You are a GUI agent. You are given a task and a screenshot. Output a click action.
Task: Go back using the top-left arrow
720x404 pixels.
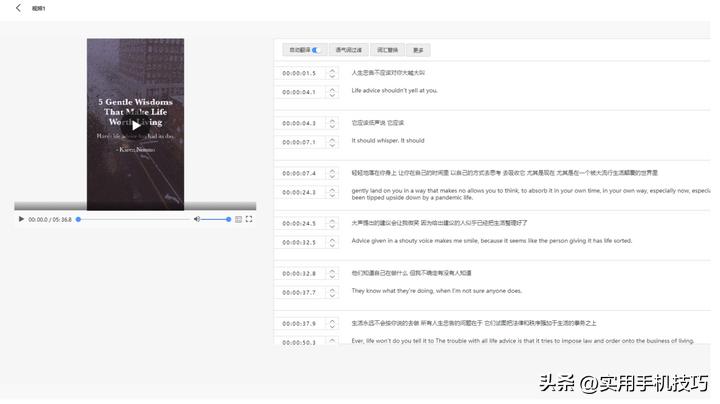18,8
